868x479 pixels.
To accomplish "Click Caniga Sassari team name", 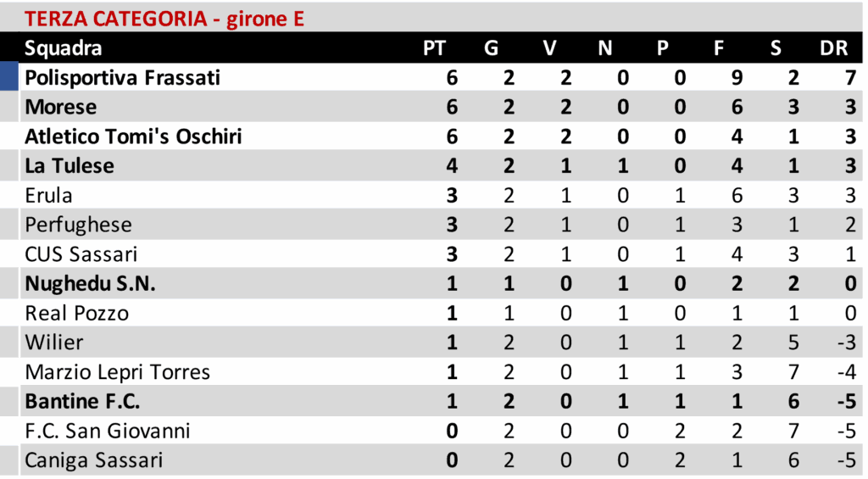I will tap(94, 460).
